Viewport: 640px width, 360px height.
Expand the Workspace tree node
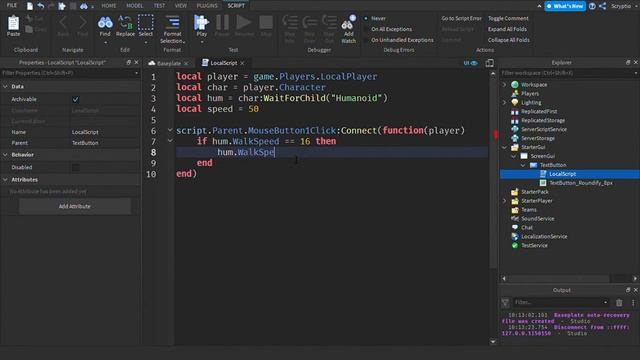point(504,84)
